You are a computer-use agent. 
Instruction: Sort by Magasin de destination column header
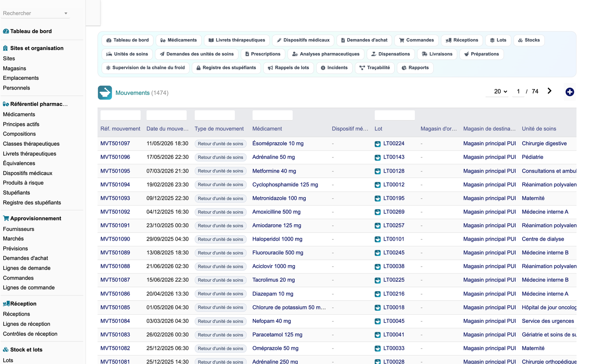(x=489, y=129)
